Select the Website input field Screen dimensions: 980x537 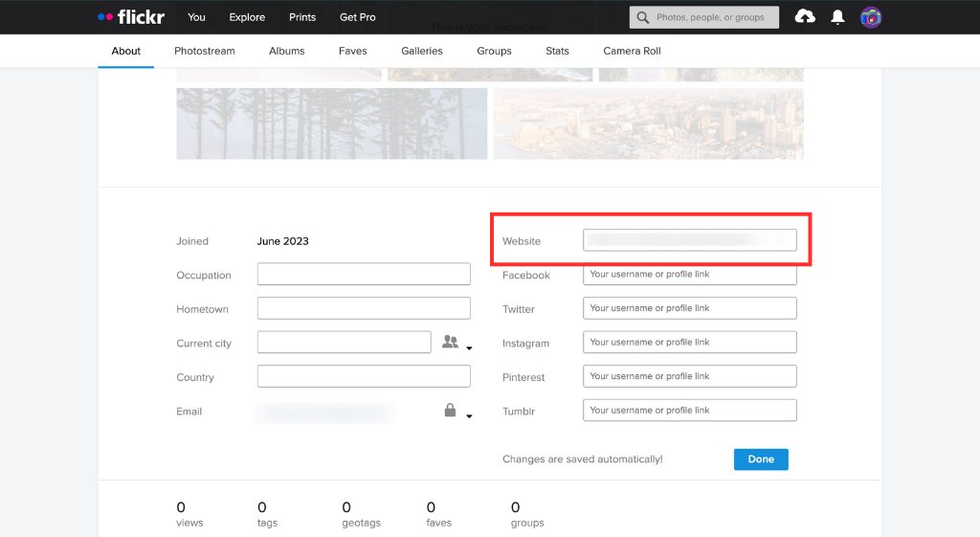click(x=689, y=240)
